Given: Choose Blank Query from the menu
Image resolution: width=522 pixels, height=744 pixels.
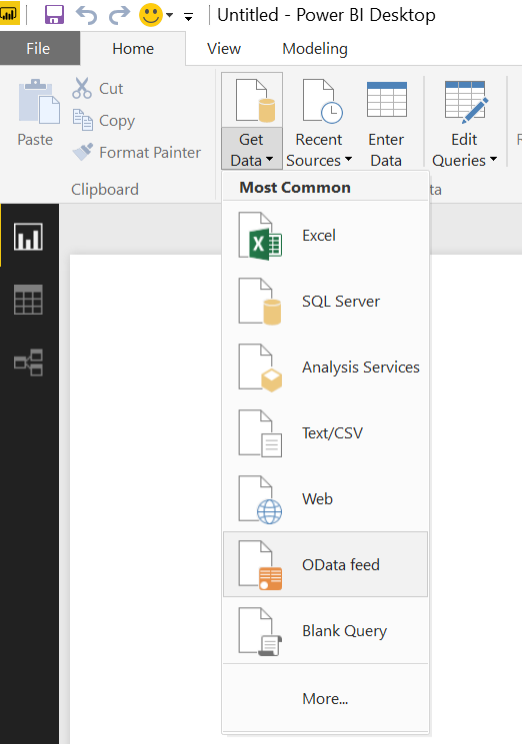Looking at the screenshot, I should click(x=326, y=630).
